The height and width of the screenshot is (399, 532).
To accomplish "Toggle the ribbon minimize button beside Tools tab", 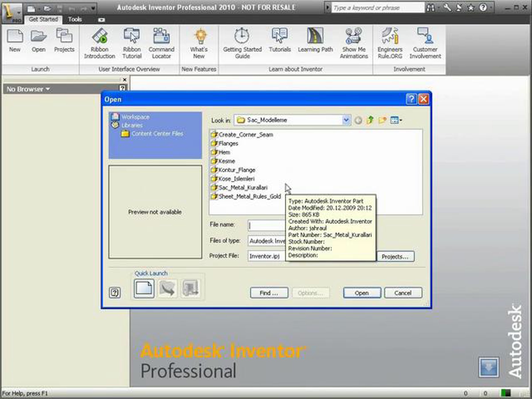I will coord(102,20).
